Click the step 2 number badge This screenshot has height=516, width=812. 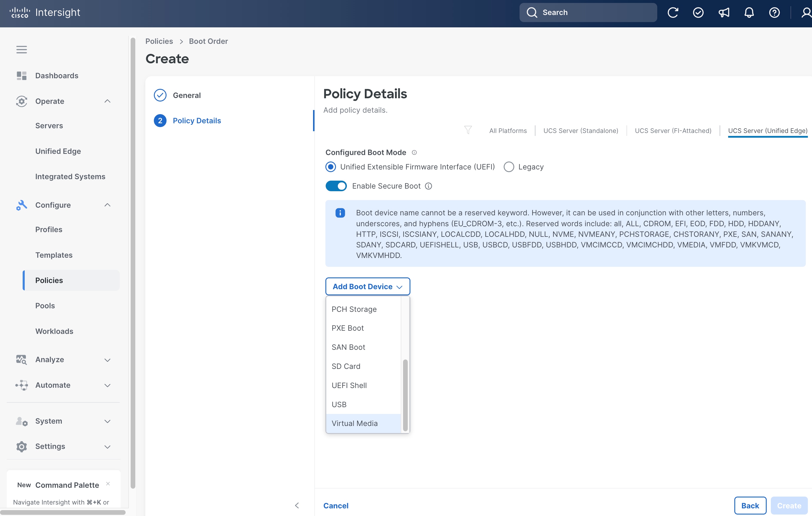160,121
